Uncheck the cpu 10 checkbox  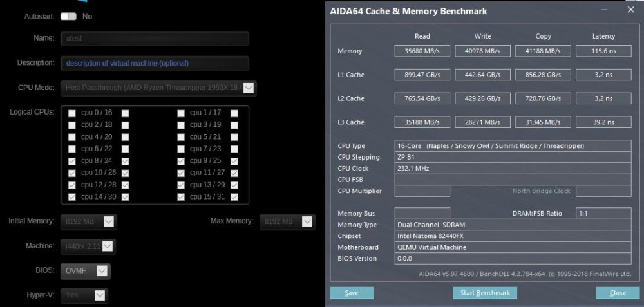(72, 173)
